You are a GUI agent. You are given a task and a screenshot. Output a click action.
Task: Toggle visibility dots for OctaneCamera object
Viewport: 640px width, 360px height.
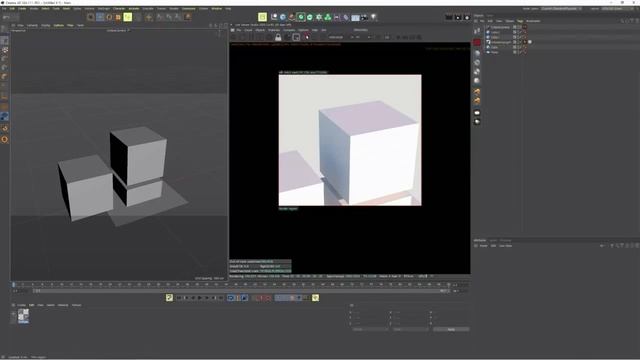pos(515,27)
